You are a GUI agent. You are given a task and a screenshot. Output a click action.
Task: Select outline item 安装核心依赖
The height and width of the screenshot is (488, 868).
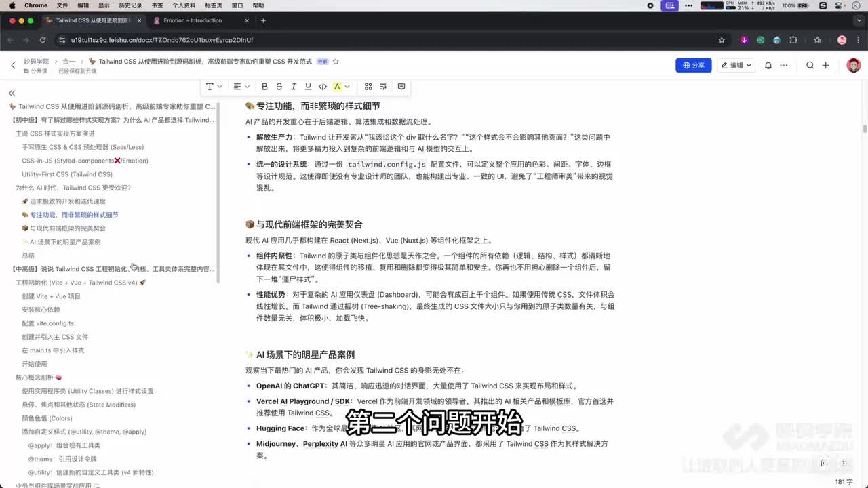pos(41,310)
